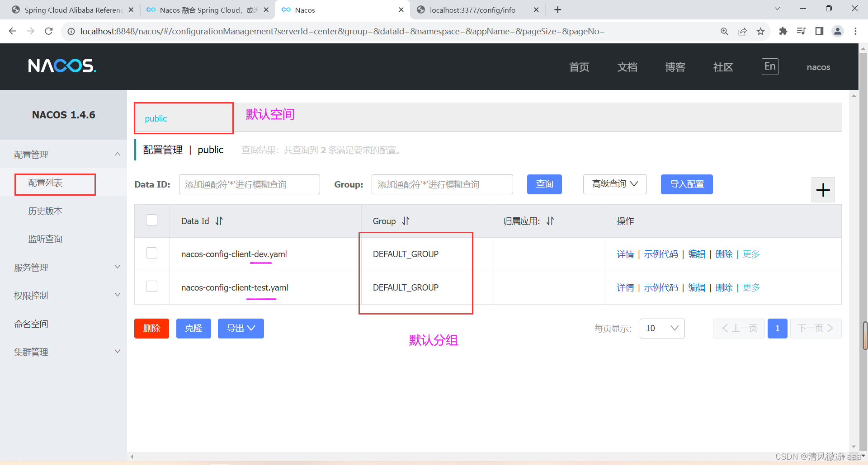Select 监听查询 in the sidebar

tap(45, 239)
